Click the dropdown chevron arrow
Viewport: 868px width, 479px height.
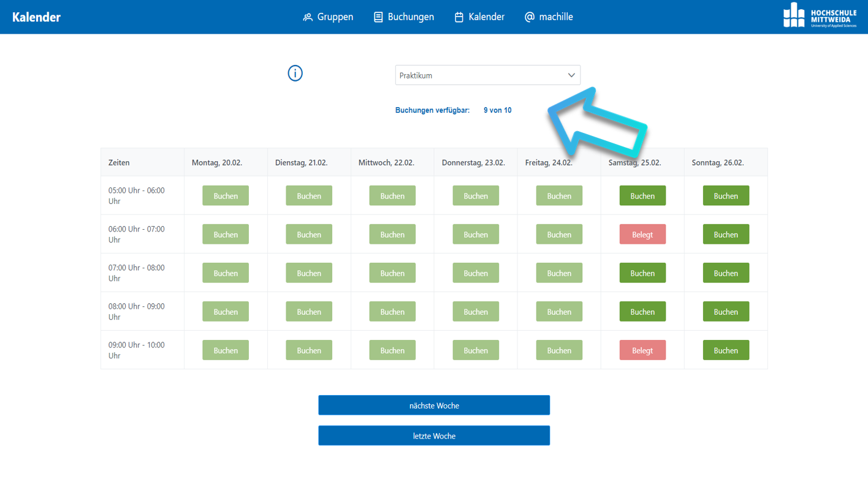(571, 75)
